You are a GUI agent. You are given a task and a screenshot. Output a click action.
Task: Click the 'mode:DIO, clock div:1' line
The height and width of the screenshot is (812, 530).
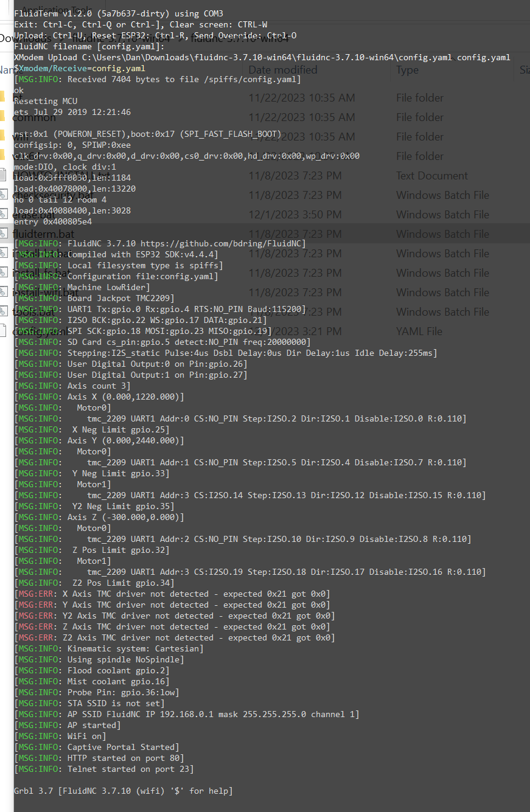[65, 167]
